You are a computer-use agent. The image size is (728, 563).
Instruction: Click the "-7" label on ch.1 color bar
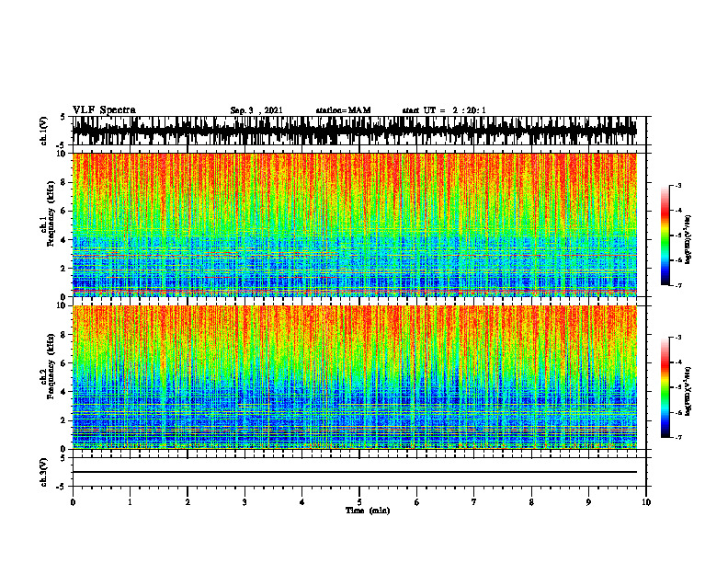(677, 285)
